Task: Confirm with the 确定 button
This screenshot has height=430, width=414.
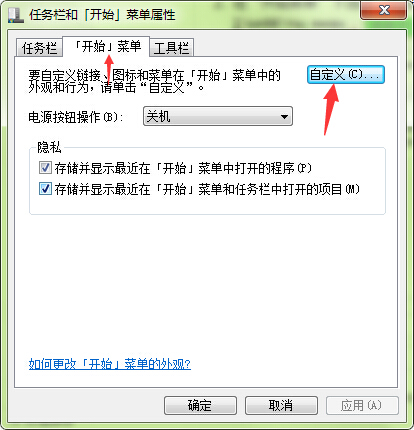Action: coord(200,405)
